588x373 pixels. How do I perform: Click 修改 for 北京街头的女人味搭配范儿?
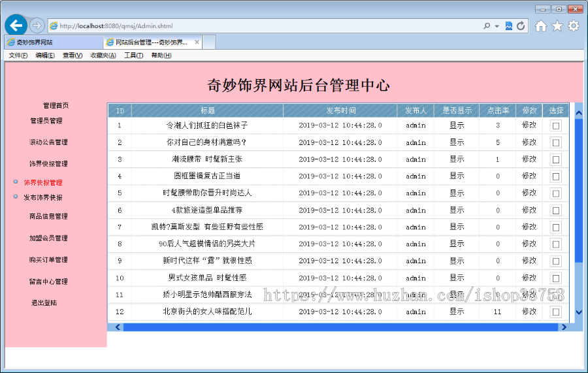pyautogui.click(x=529, y=312)
